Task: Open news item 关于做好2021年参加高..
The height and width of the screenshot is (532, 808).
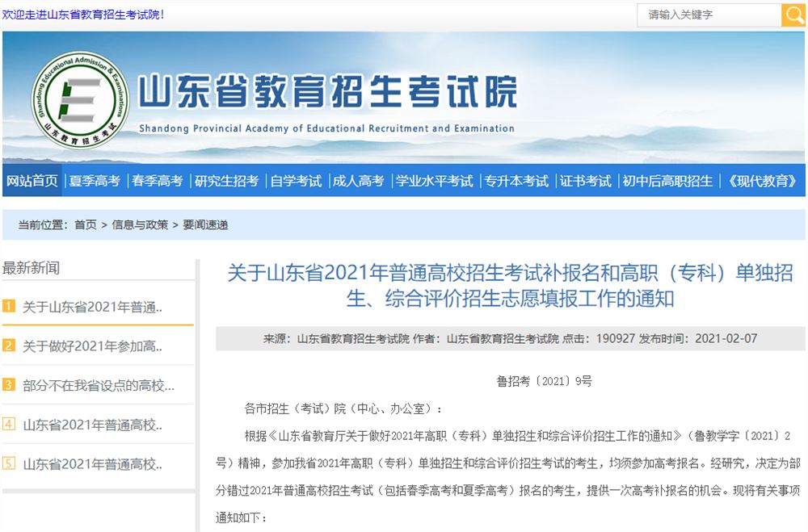Action: (x=92, y=346)
